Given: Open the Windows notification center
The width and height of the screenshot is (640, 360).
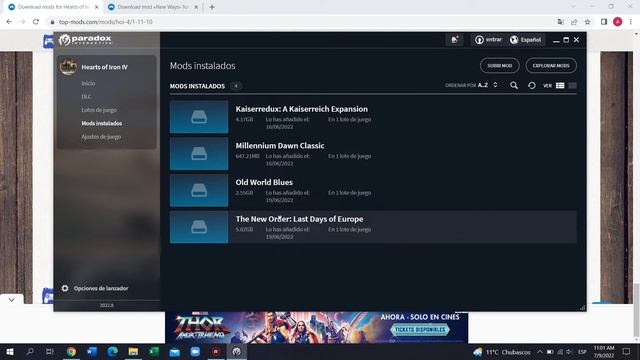Looking at the screenshot, I should click(626, 351).
